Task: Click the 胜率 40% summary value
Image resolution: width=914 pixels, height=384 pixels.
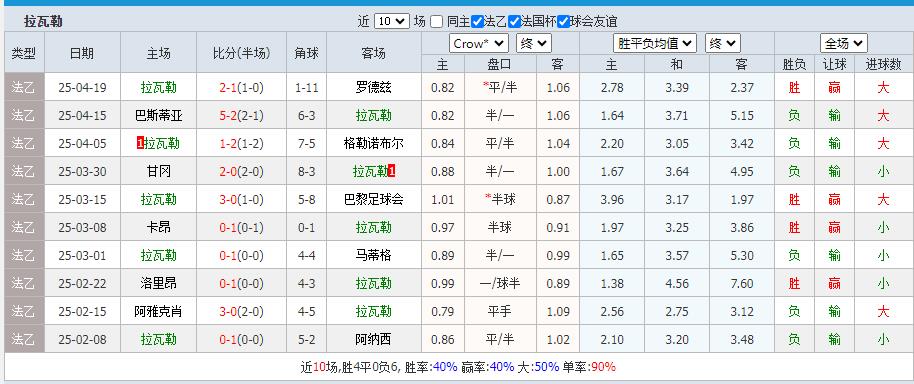Action: (445, 367)
